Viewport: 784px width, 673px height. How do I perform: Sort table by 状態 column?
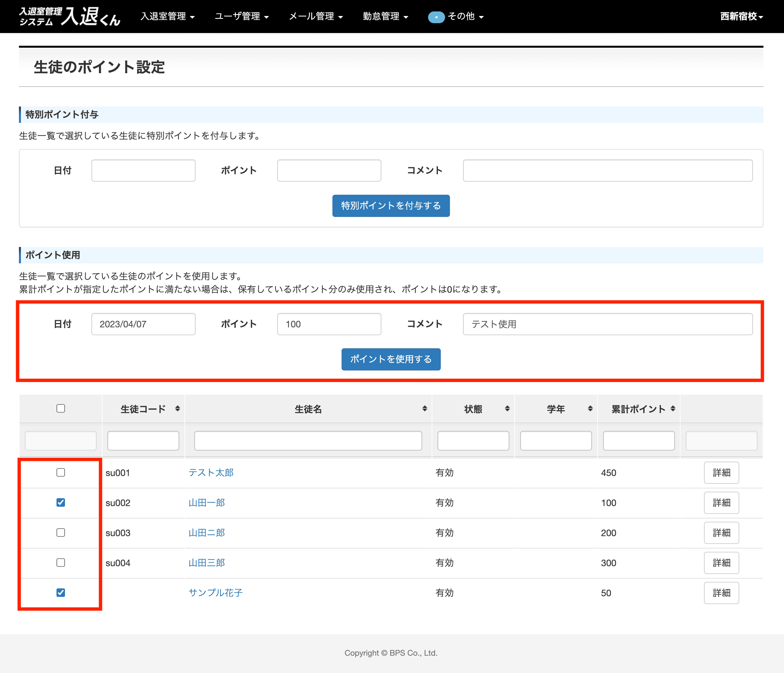473,409
